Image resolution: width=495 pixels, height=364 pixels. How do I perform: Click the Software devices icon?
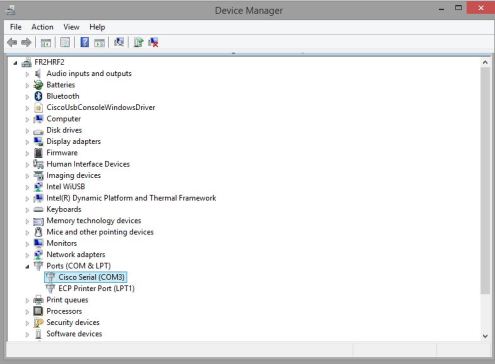tap(38, 334)
